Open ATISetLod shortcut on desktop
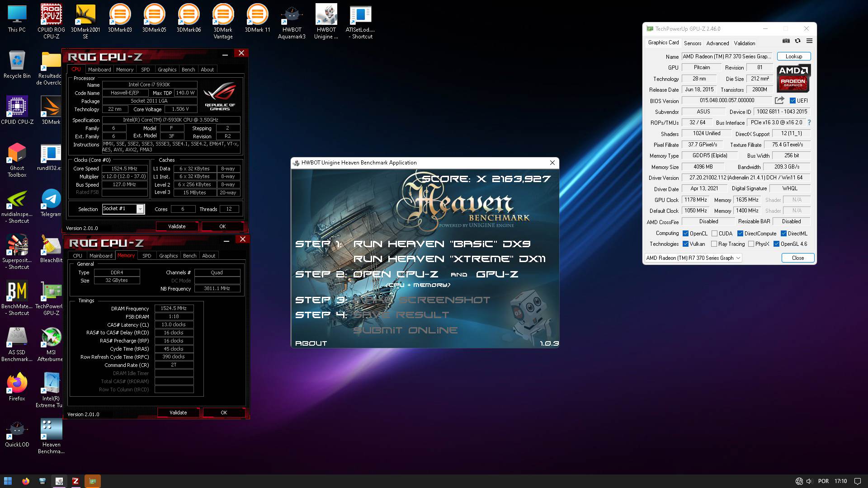The height and width of the screenshot is (488, 868). pyautogui.click(x=360, y=20)
